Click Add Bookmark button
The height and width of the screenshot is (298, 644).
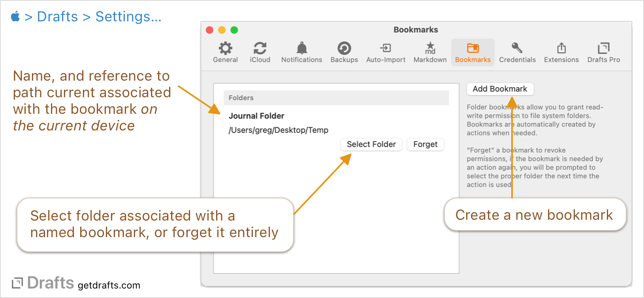tap(500, 89)
